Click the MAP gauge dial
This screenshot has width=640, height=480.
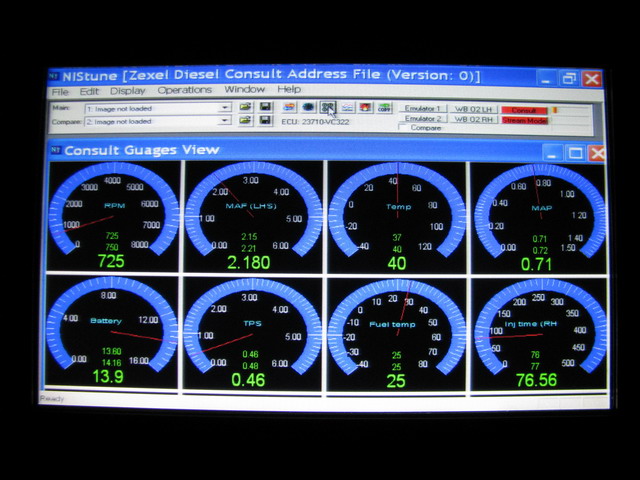(540, 211)
